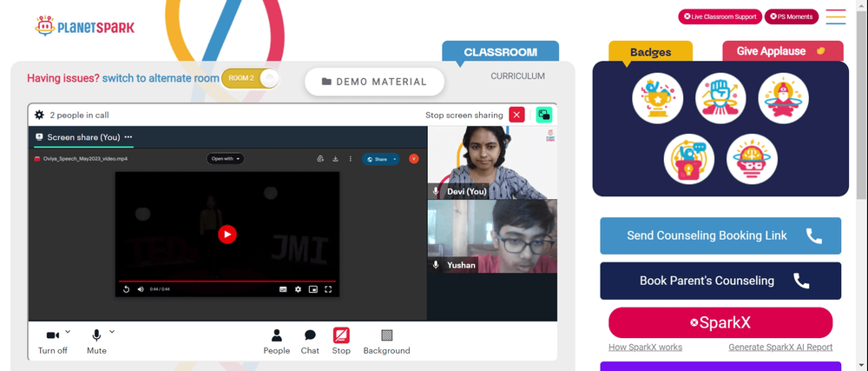
Task: Click Book Parent's Counseling button
Action: pos(720,281)
